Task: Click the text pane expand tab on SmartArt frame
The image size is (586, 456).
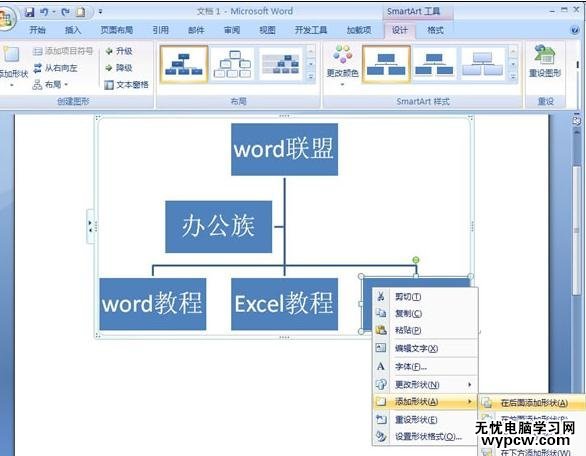Action: [90, 227]
